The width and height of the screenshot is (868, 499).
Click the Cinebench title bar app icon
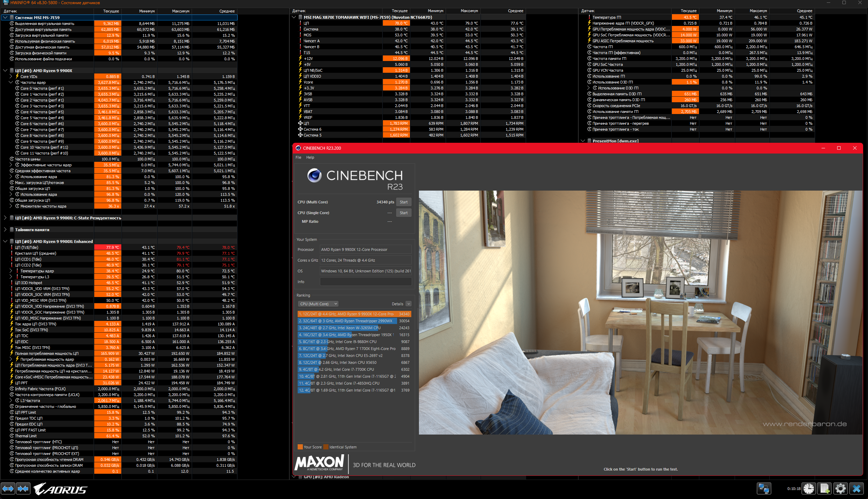point(298,148)
